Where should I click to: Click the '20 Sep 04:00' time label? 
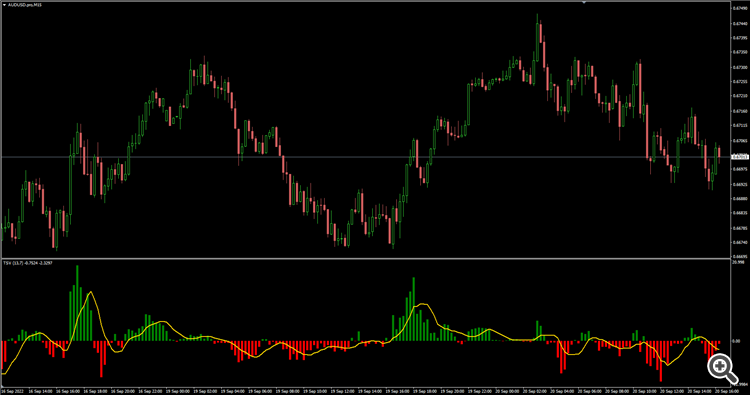562,391
